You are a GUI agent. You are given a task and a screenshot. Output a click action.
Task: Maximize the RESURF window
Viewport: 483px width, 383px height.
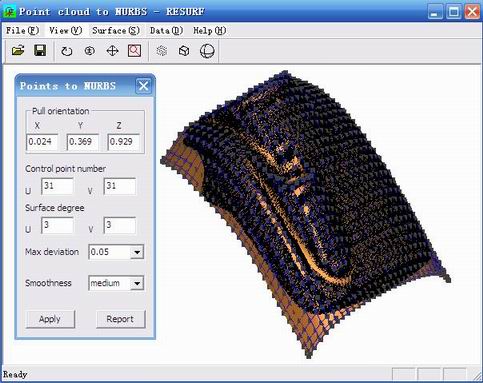coord(453,12)
